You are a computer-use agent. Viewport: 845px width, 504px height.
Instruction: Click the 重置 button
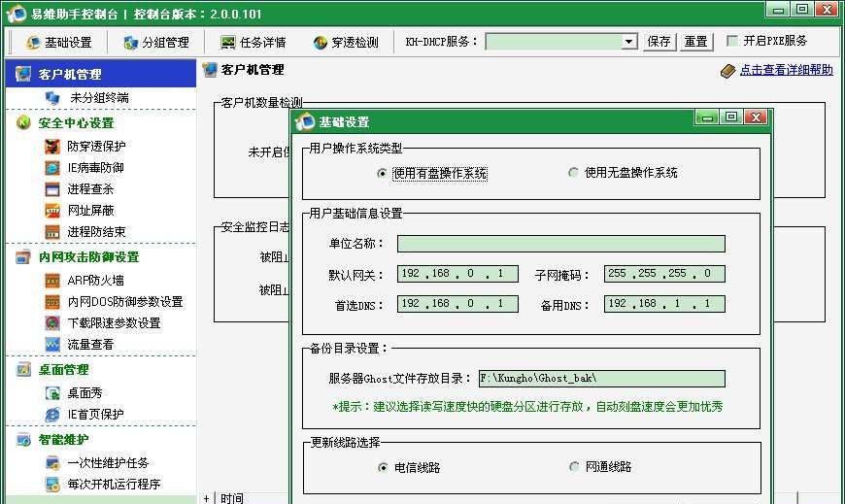(x=696, y=42)
